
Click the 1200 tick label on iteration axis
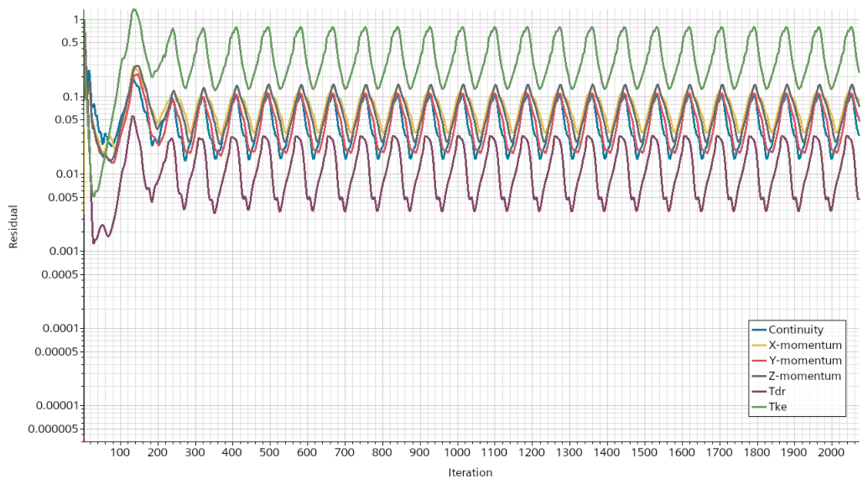click(532, 452)
